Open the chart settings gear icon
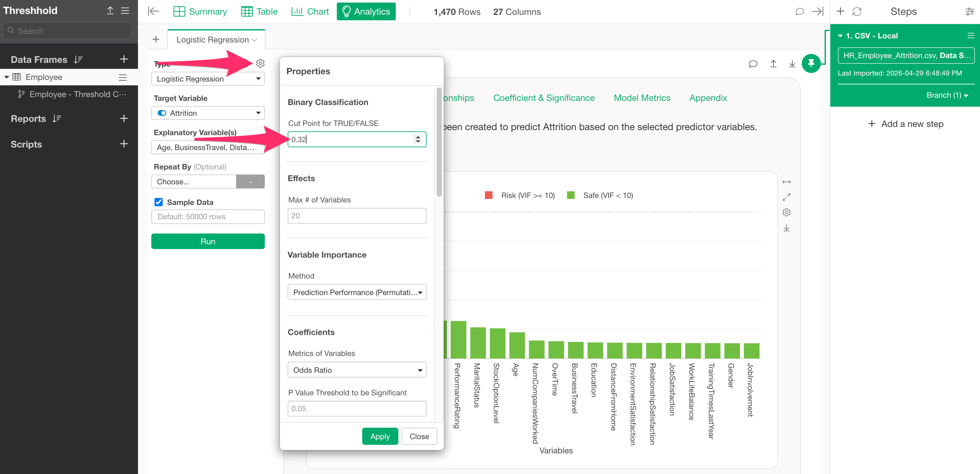 [x=786, y=212]
